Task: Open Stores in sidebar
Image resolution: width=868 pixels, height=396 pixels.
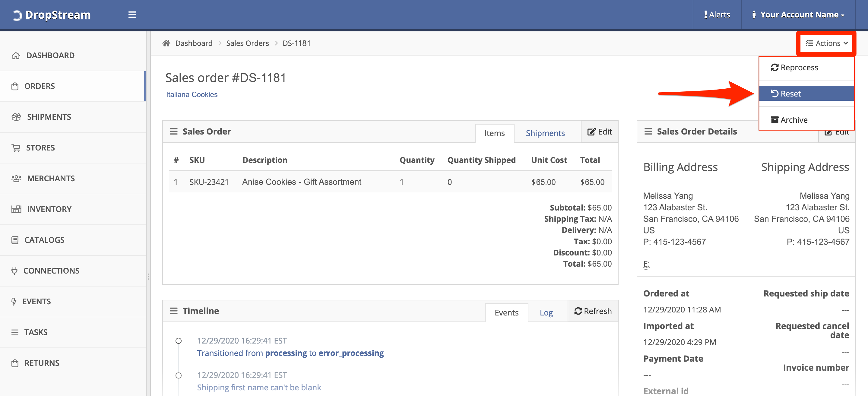Action: [73, 147]
